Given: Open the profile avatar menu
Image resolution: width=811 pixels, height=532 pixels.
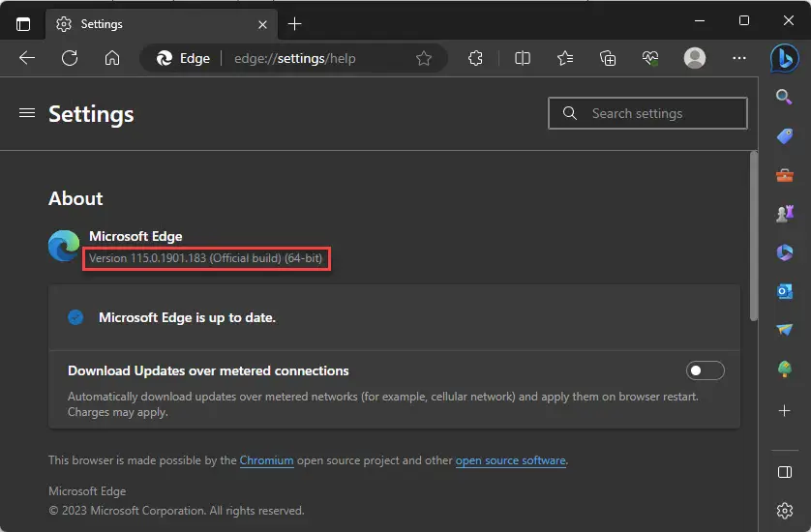Looking at the screenshot, I should (x=695, y=58).
